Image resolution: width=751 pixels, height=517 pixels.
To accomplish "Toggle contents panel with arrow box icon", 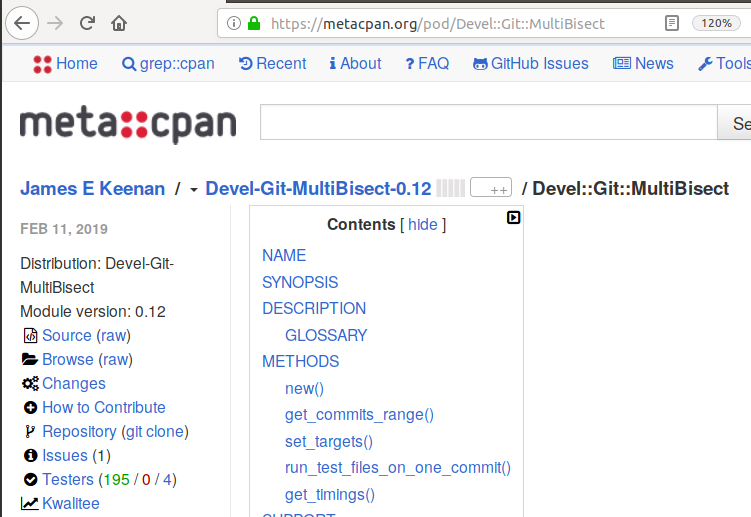I will tap(513, 217).
